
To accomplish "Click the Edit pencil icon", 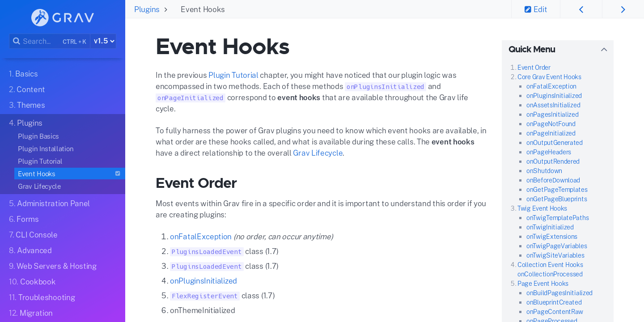I will 528,9.
